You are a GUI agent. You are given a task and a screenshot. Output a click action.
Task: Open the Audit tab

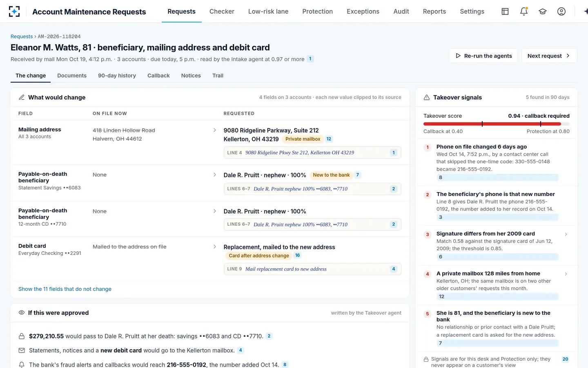click(x=401, y=11)
